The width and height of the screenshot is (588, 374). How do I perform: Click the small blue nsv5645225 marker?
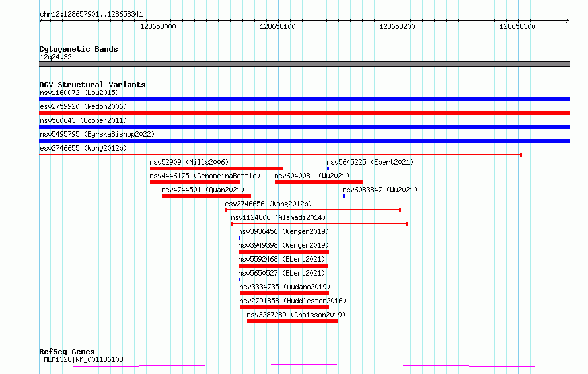328,168
